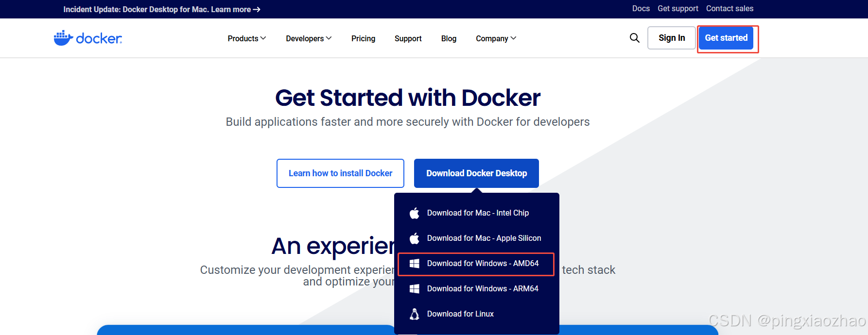Viewport: 868px width, 335px height.
Task: Click Download Docker Desktop button
Action: (x=476, y=173)
